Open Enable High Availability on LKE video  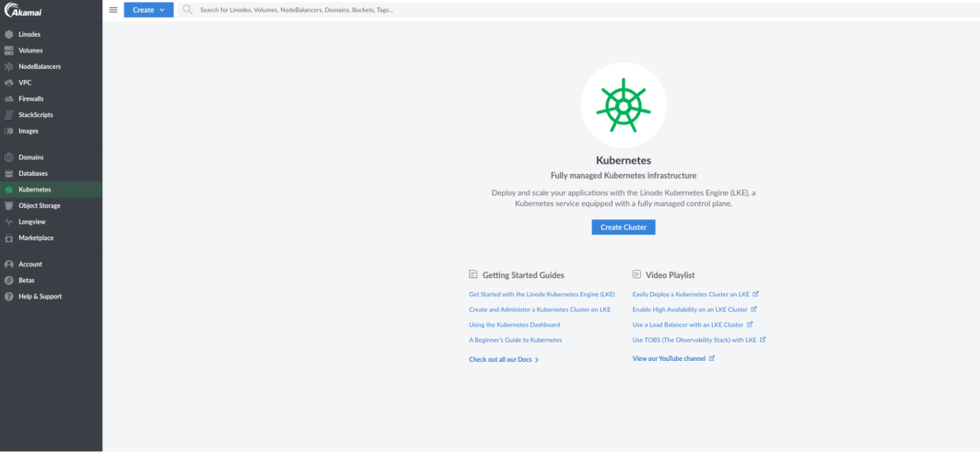[x=690, y=309]
